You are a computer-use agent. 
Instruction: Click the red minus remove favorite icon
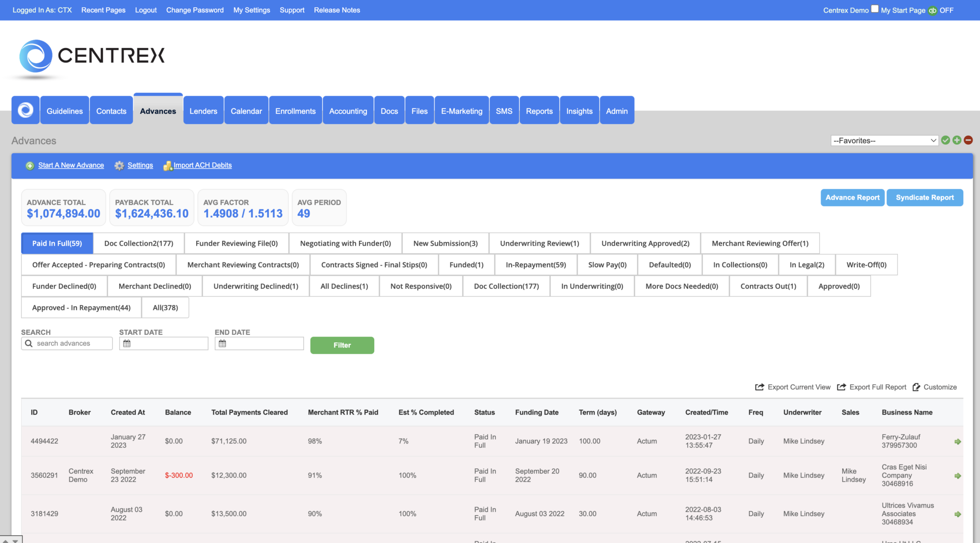click(969, 140)
